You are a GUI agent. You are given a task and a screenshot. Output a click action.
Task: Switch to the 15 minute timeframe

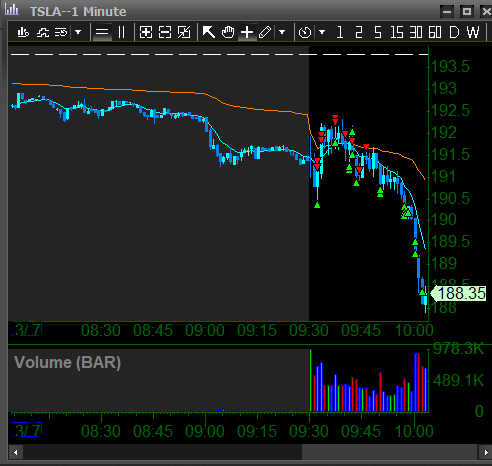(397, 32)
